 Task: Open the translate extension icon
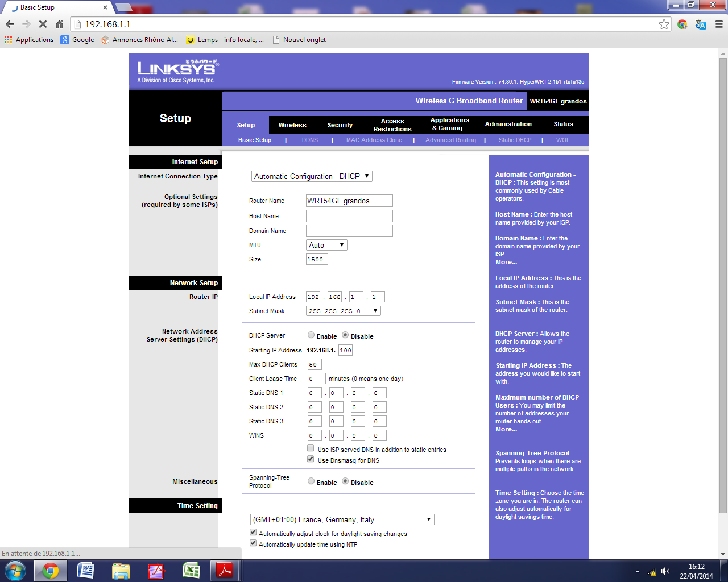pos(701,24)
